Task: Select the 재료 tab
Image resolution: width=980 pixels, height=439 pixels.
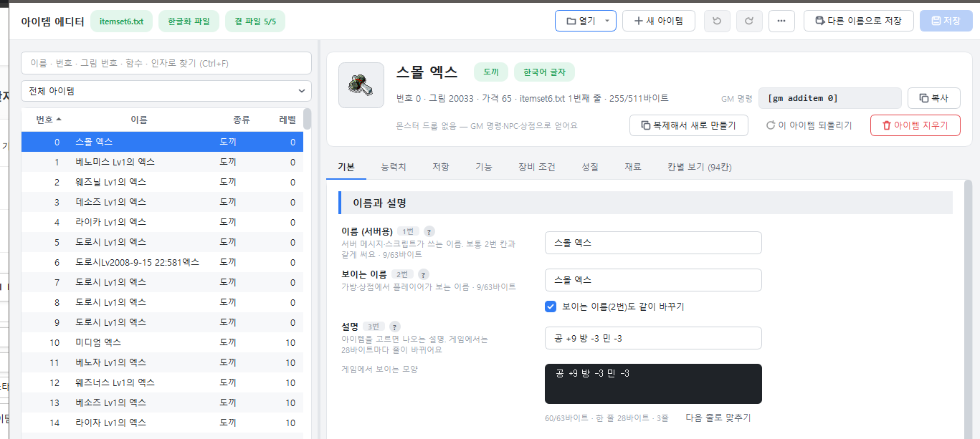Action: pos(633,167)
